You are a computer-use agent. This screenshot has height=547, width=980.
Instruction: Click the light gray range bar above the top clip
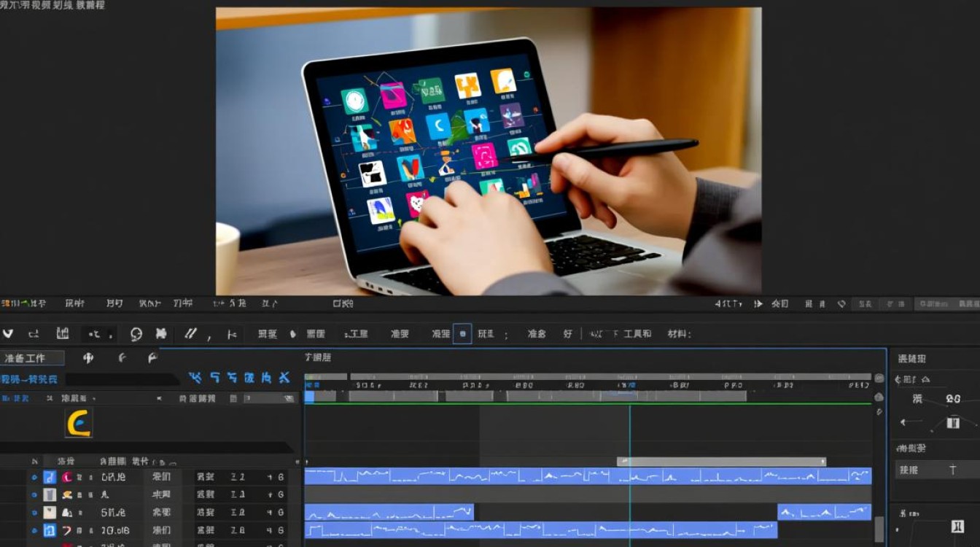(721, 462)
